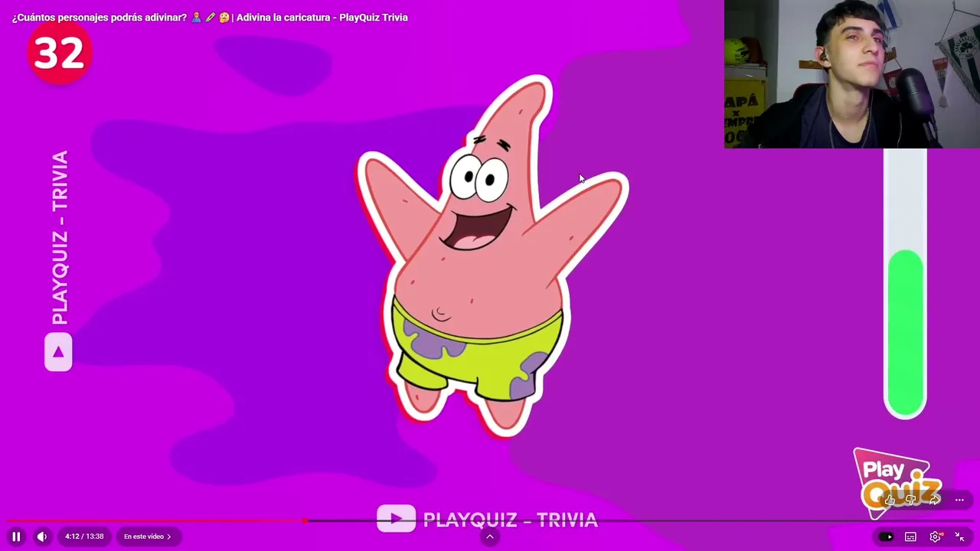Dislike the video with thumbs down
Viewport: 980px width, 551px height.
pyautogui.click(x=911, y=500)
